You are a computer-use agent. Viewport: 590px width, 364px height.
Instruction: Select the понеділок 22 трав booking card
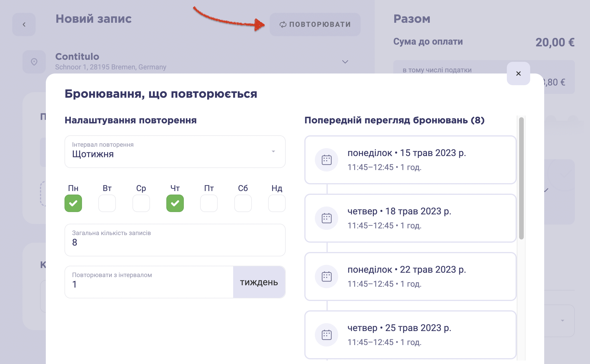[x=411, y=276]
